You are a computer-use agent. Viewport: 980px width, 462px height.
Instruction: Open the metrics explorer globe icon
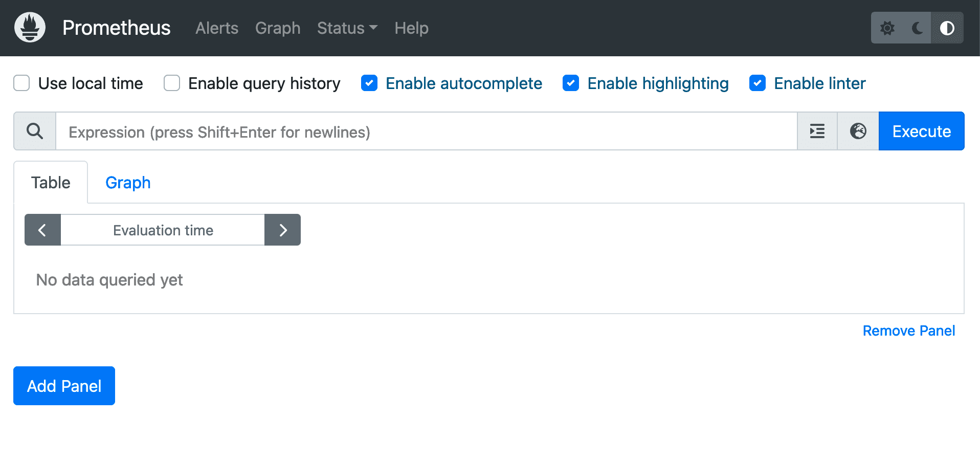pos(858,131)
